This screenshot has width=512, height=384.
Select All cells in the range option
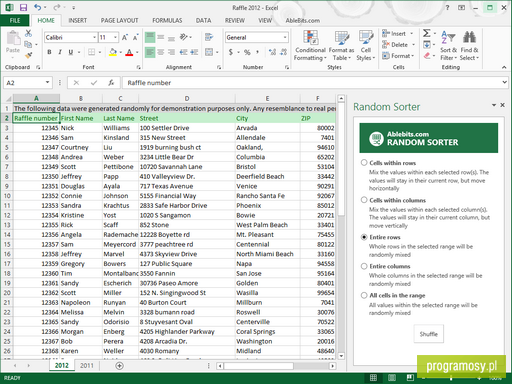point(364,295)
